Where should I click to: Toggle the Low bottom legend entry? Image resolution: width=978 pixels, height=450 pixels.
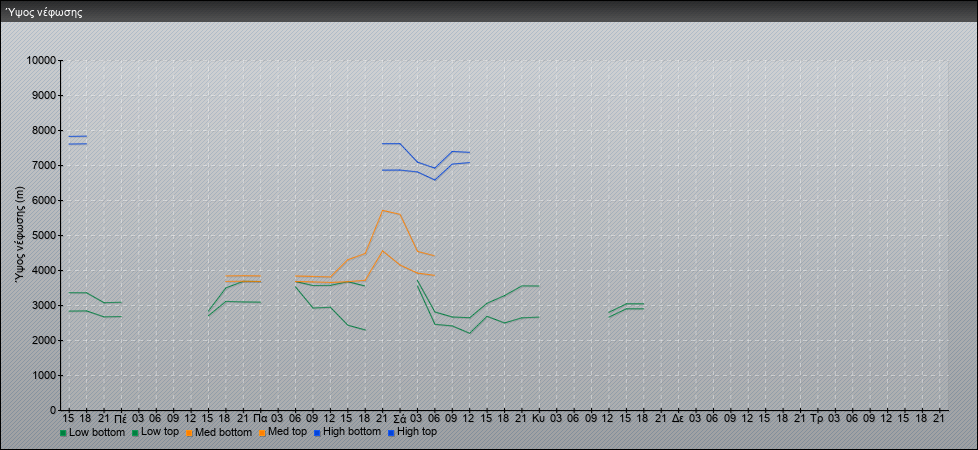pos(93,432)
